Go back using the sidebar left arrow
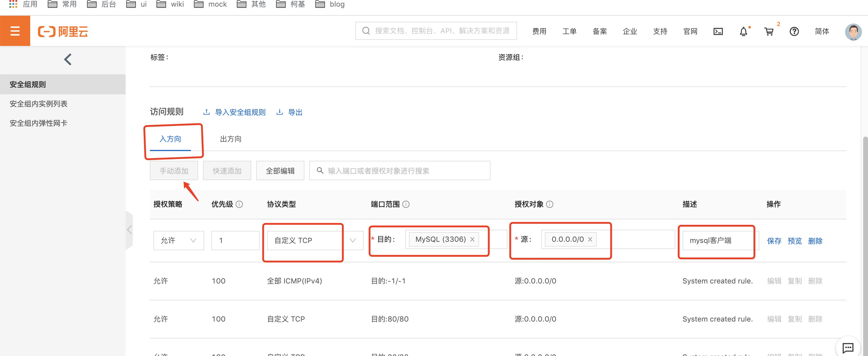 68,59
